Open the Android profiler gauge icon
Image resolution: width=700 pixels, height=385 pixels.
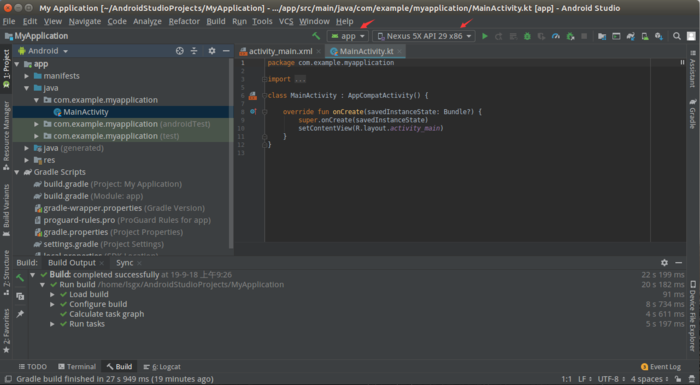tap(556, 36)
